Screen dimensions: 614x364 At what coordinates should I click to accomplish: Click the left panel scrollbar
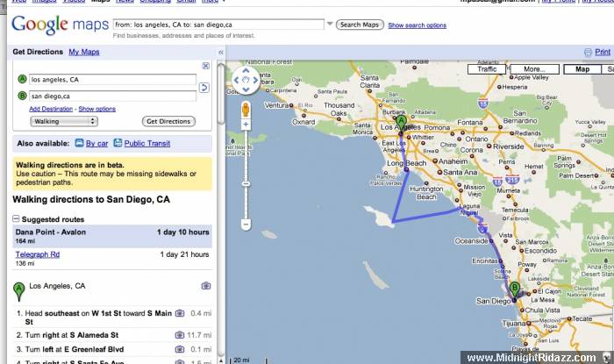point(221,94)
